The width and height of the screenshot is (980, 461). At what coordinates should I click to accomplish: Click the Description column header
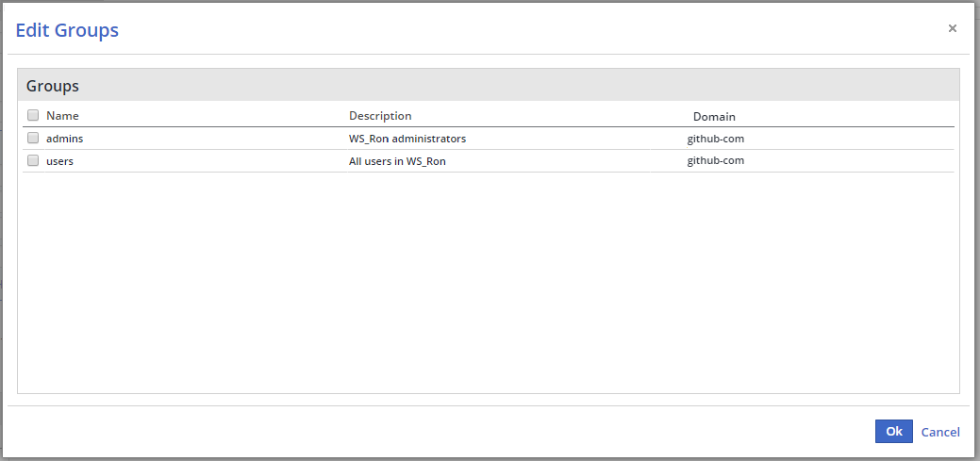tap(380, 116)
